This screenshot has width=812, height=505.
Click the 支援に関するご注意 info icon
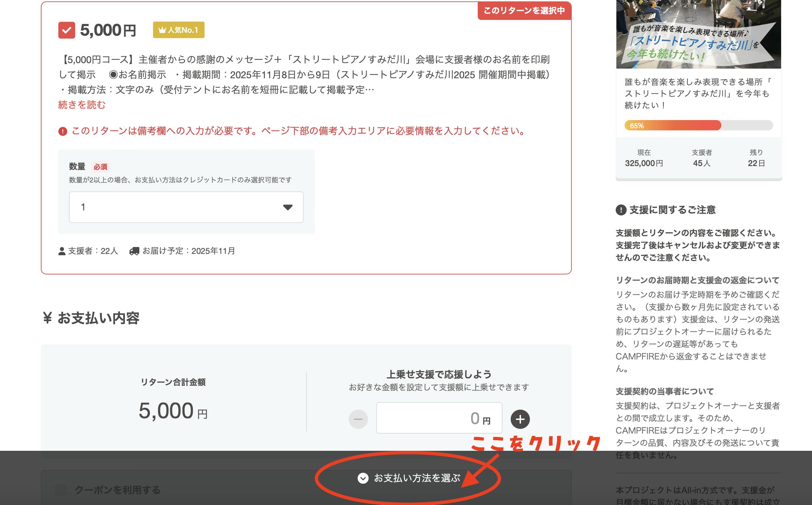[x=621, y=210]
